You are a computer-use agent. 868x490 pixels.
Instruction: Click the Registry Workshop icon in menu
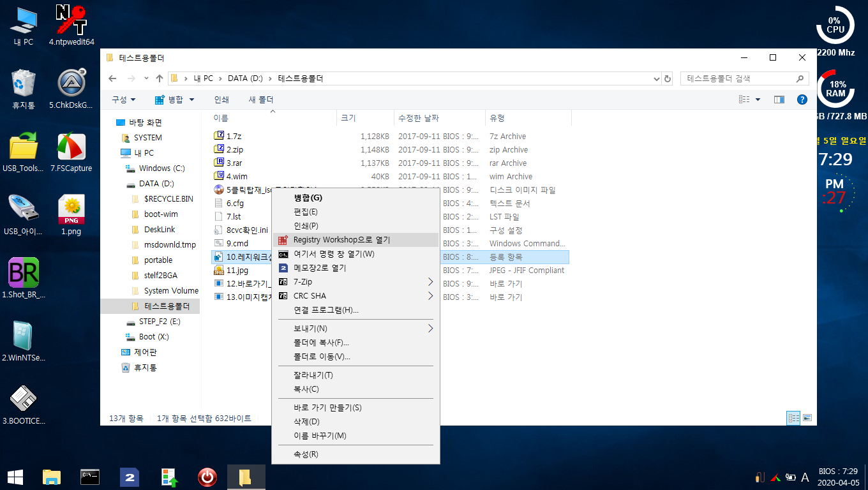(x=283, y=240)
